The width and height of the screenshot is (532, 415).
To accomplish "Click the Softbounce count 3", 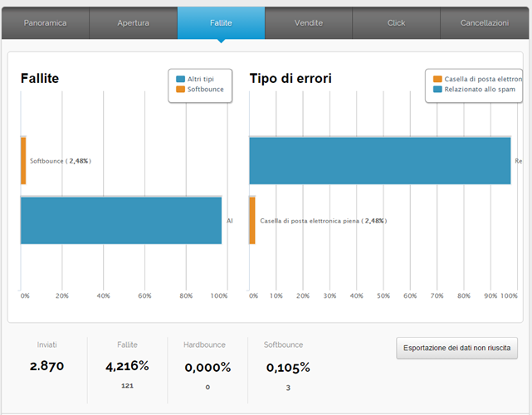I will pos(288,388).
